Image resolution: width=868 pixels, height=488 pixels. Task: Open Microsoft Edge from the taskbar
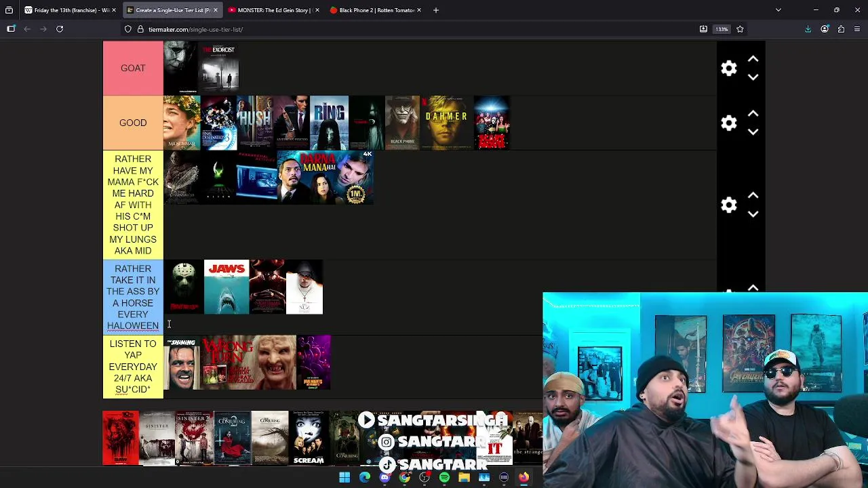[365, 478]
